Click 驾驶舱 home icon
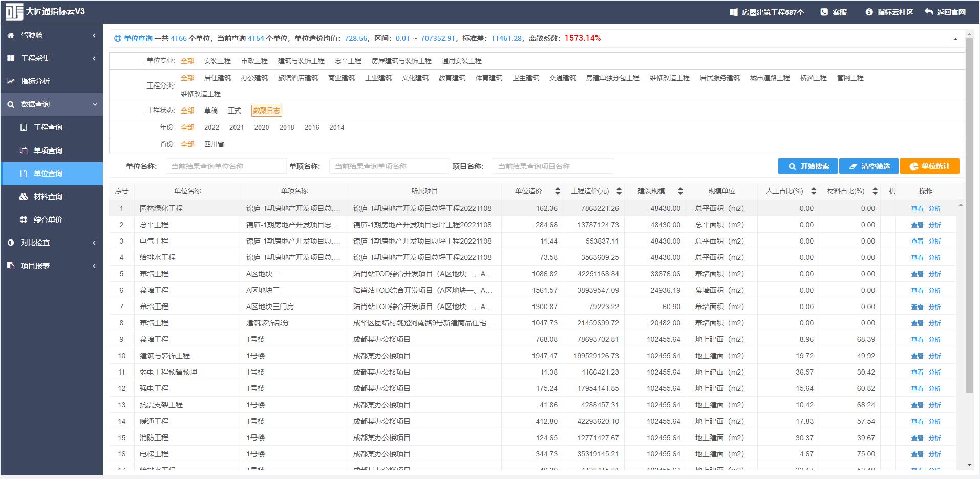Image resolution: width=980 pixels, height=479 pixels. pyautogui.click(x=11, y=35)
